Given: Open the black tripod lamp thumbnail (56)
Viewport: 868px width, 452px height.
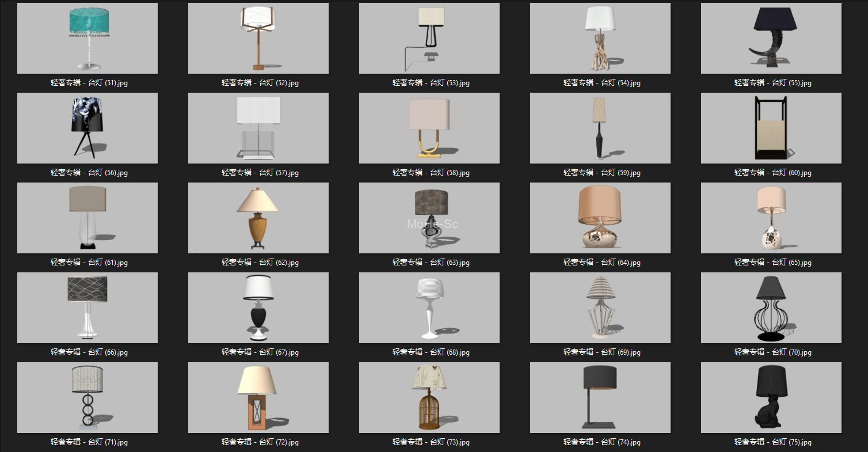Looking at the screenshot, I should [87, 128].
